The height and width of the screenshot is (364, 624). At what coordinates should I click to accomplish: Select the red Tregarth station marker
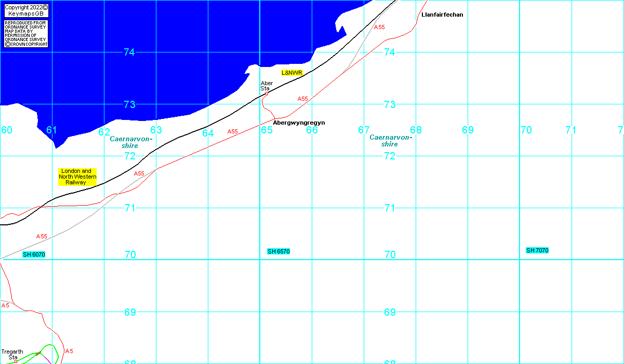[16, 361]
